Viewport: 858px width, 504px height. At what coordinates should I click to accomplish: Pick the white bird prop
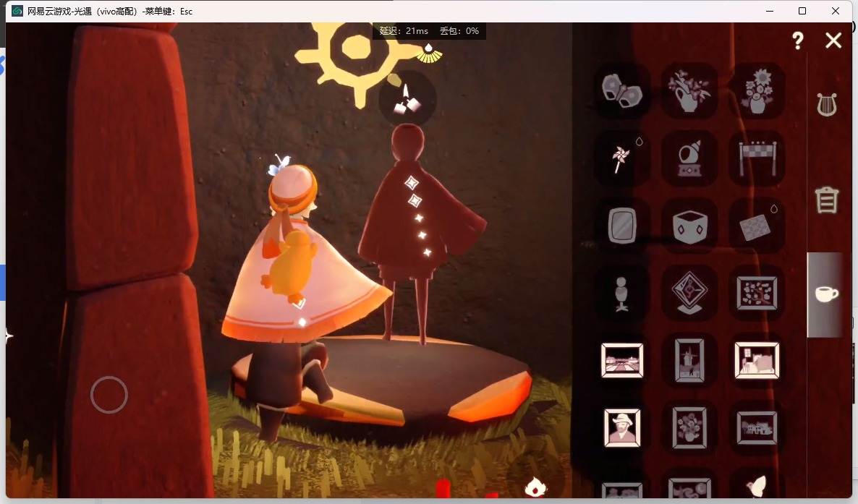(757, 486)
